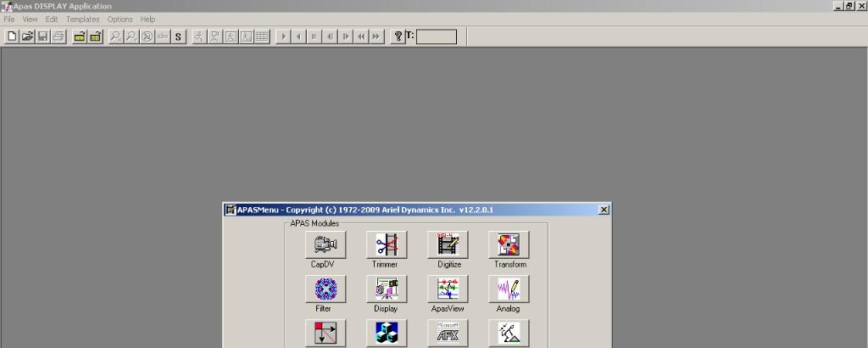Open the Edit menu
This screenshot has width=868, height=348.
(x=52, y=20)
